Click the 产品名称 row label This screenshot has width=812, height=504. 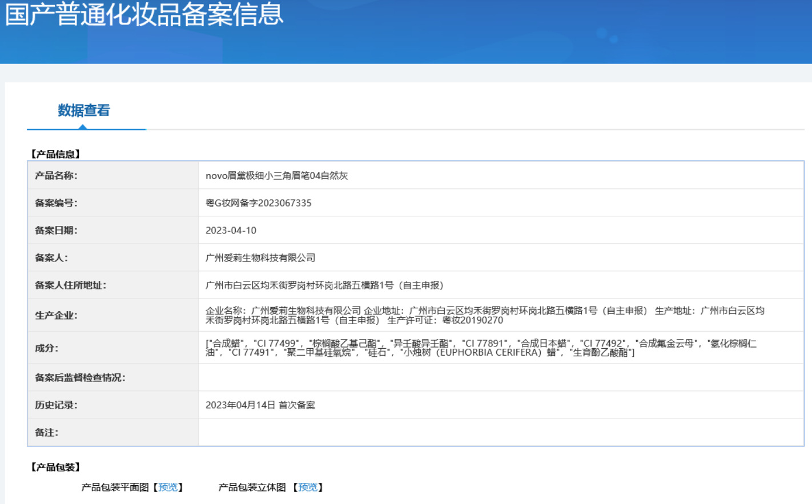point(56,176)
